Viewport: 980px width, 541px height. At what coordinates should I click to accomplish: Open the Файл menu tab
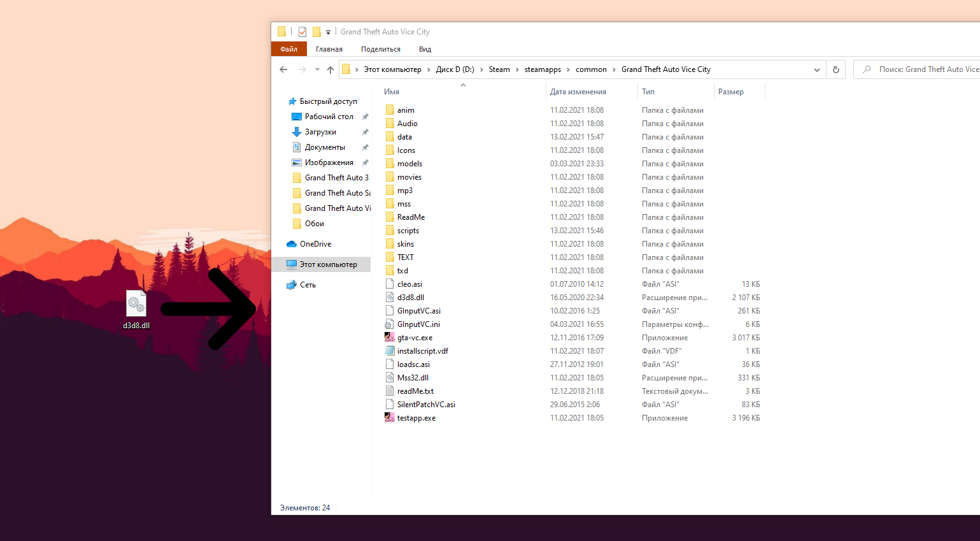click(x=289, y=49)
